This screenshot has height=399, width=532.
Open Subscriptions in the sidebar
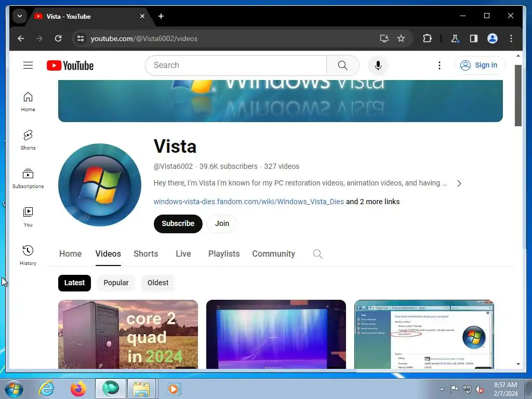(28, 179)
